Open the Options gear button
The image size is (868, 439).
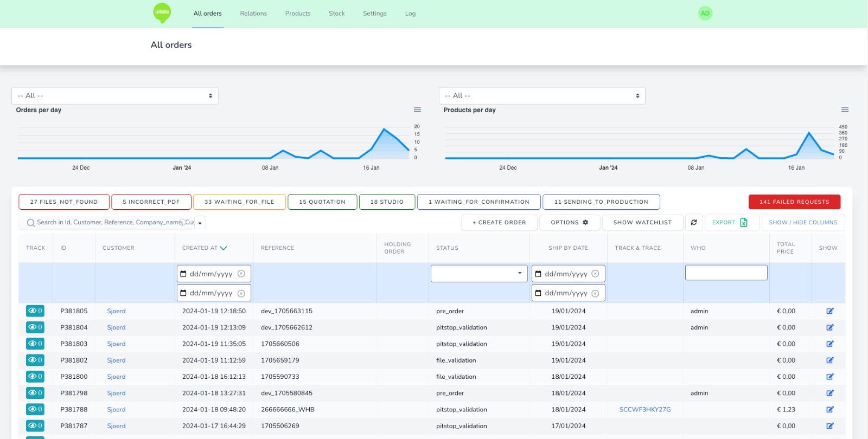tap(570, 222)
